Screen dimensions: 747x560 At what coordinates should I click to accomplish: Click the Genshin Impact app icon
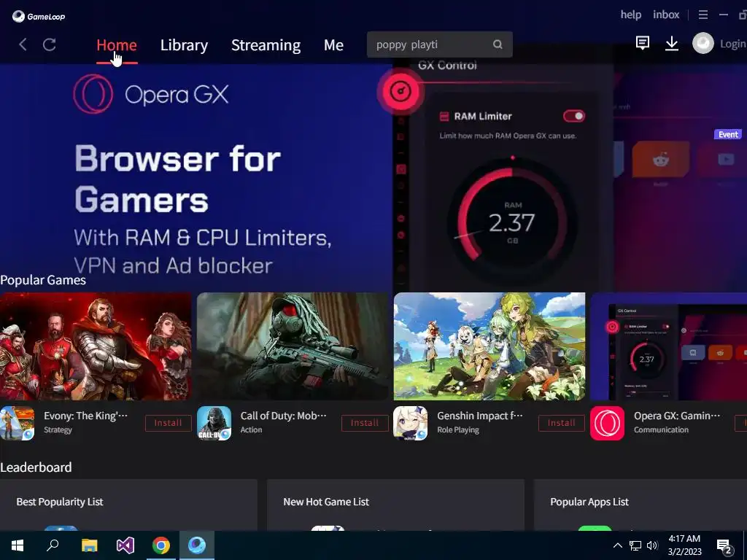tap(410, 423)
